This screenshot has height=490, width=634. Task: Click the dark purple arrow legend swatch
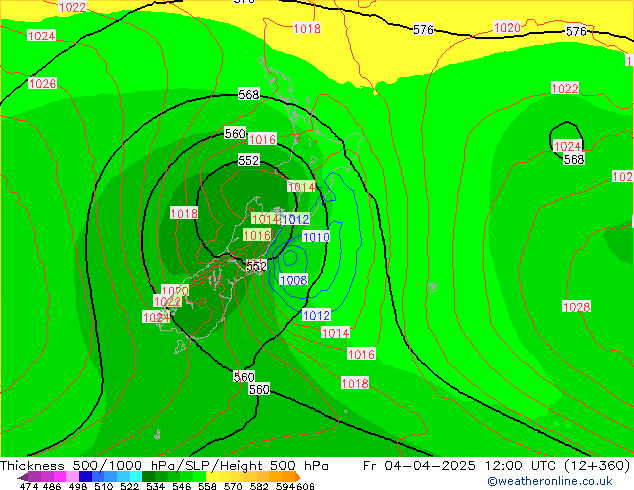point(23,477)
